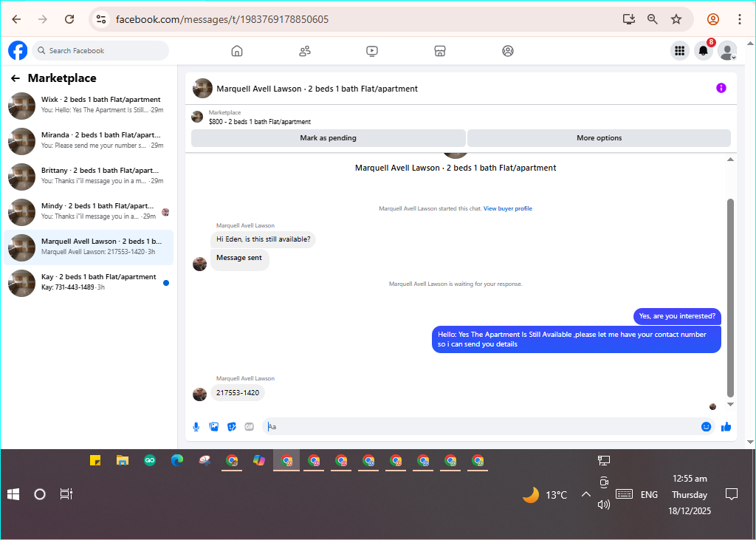Click the zoom magnifier icon in address bar
The width and height of the screenshot is (756, 540).
tap(653, 19)
